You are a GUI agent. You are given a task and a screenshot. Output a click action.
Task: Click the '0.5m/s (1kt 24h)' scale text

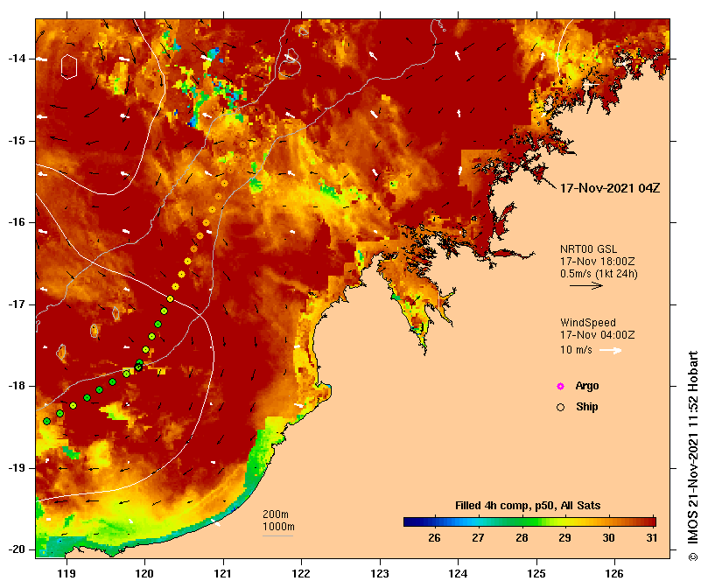pyautogui.click(x=599, y=274)
